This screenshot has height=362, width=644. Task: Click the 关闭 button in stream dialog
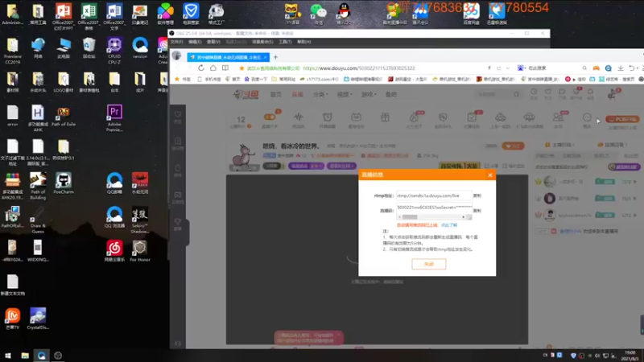point(429,264)
